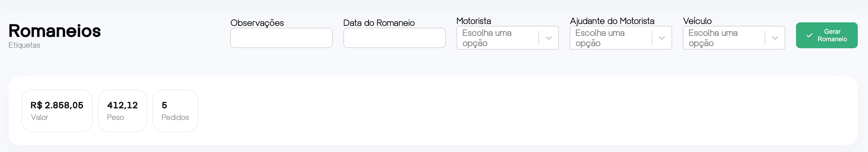Viewport: 868px width, 152px height.
Task: Click into the Data do Romaneio field
Action: 394,38
